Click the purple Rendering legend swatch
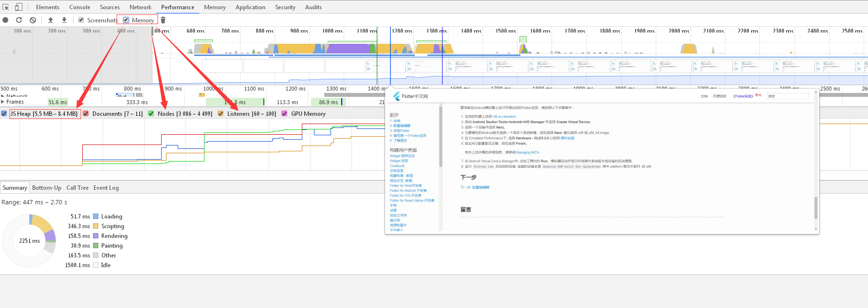 (x=96, y=236)
